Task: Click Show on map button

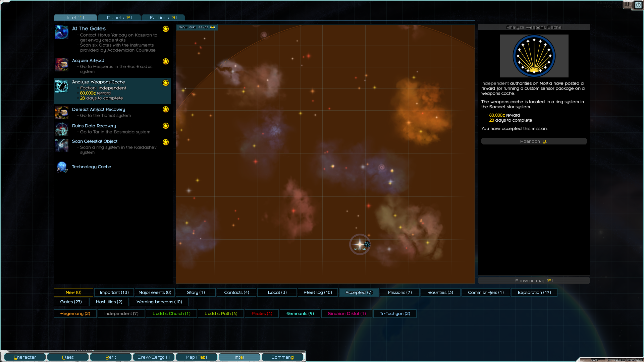Action: [534, 281]
